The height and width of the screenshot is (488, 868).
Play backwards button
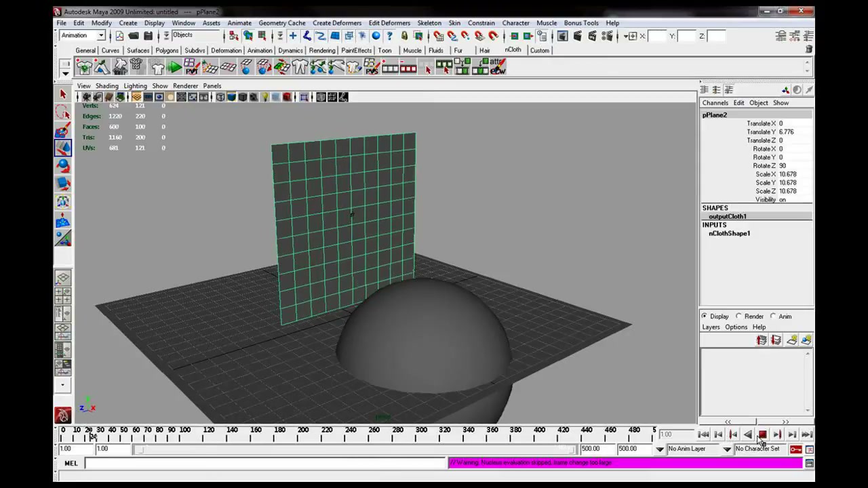pyautogui.click(x=747, y=435)
